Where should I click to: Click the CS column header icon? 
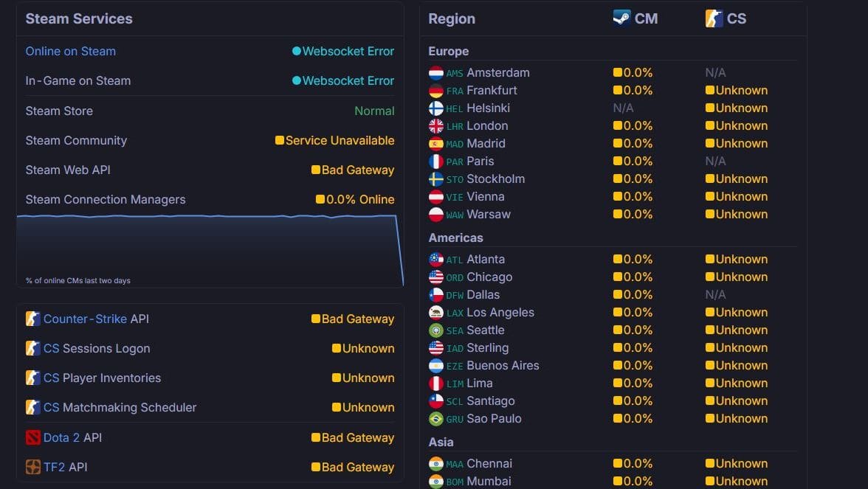[714, 18]
